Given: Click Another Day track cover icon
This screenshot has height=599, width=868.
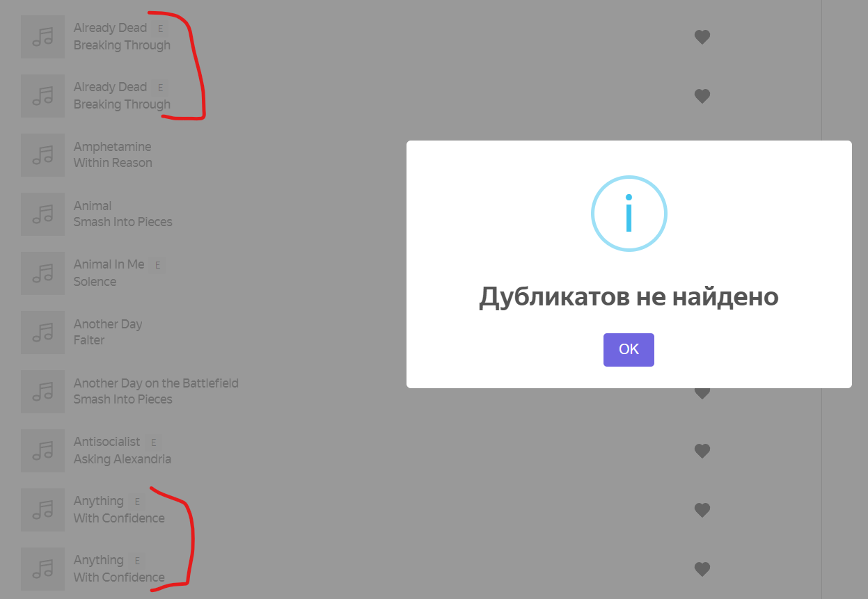Looking at the screenshot, I should click(x=43, y=333).
